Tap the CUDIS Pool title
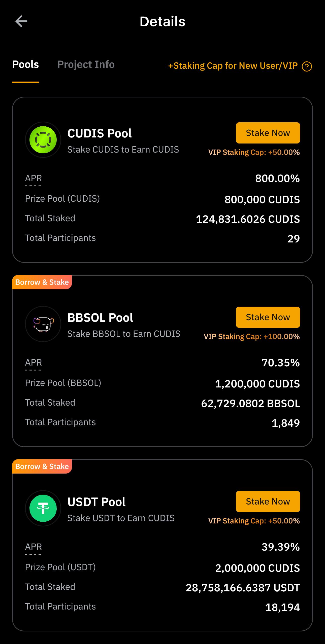Image resolution: width=325 pixels, height=644 pixels. 100,133
